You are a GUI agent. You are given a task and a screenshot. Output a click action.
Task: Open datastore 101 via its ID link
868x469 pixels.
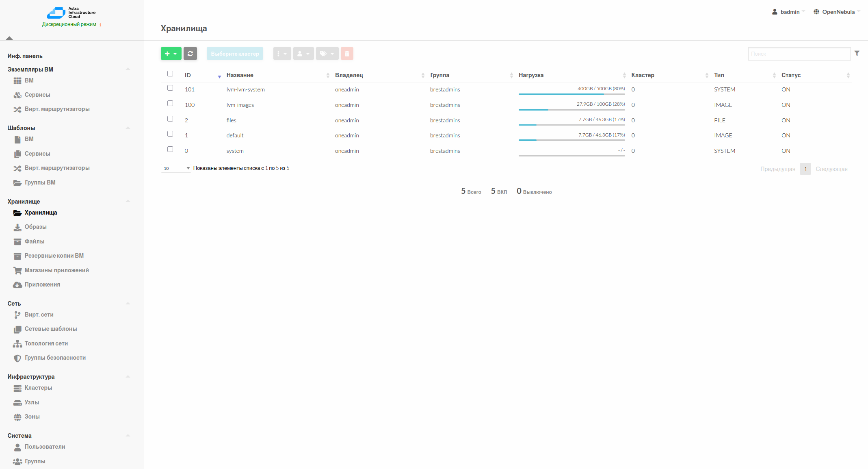189,89
